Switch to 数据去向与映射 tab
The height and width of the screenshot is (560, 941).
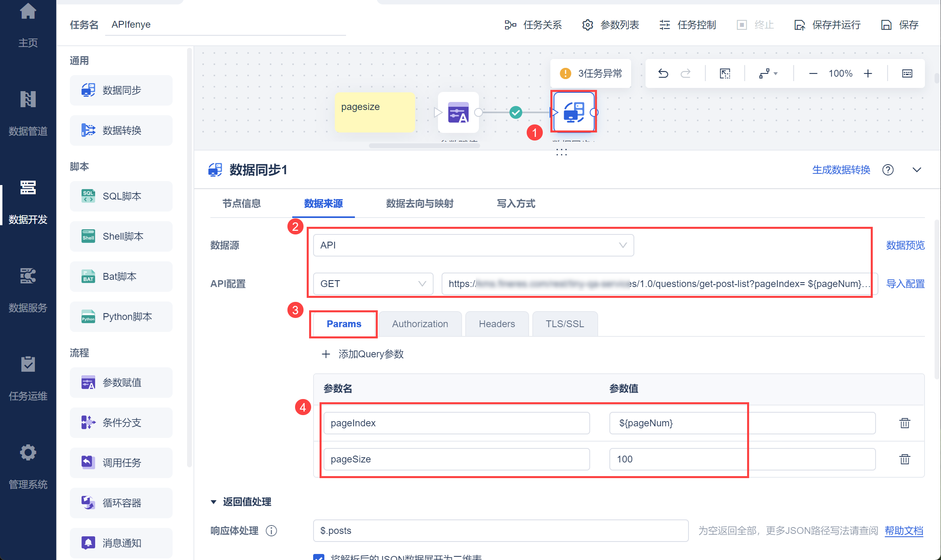point(420,204)
